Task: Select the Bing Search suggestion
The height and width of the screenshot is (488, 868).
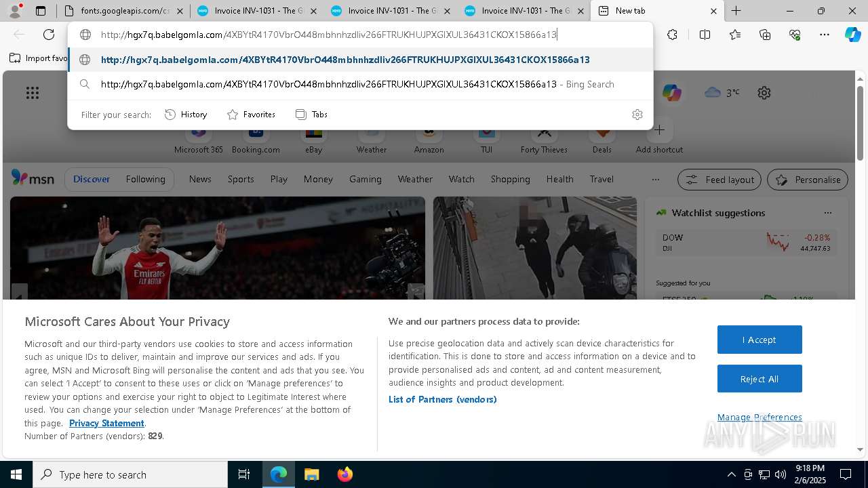Action: pyautogui.click(x=360, y=84)
